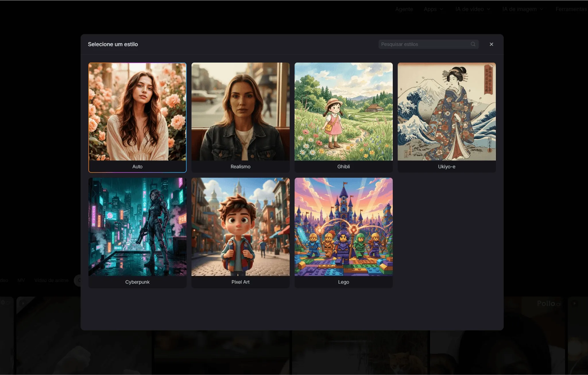Open Agente in the background navigation bar
Viewport: 588px width, 375px height.
tap(404, 9)
